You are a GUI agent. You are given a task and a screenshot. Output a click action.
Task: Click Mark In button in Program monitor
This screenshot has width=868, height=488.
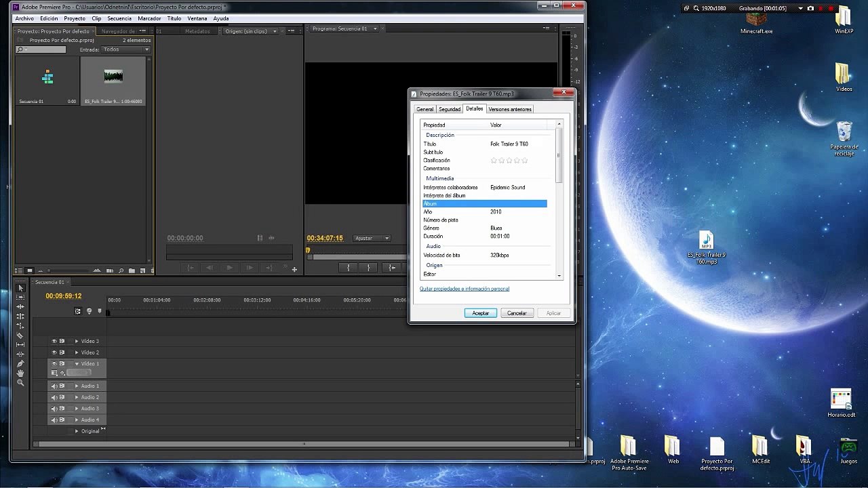349,268
